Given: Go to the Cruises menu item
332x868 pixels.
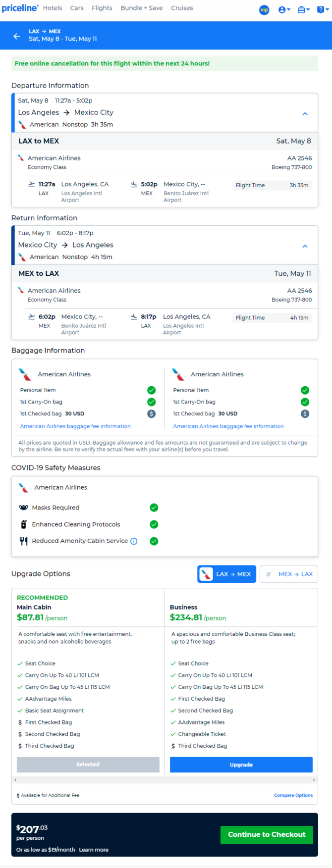Looking at the screenshot, I should (182, 8).
